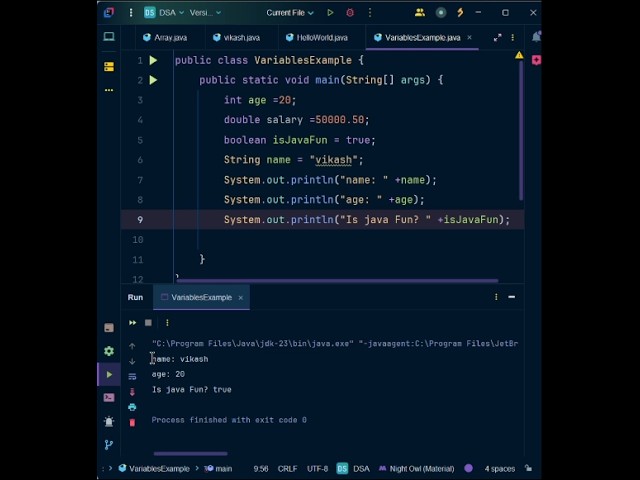Image resolution: width=640 pixels, height=480 pixels.
Task: Print the console output
Action: [x=132, y=407]
